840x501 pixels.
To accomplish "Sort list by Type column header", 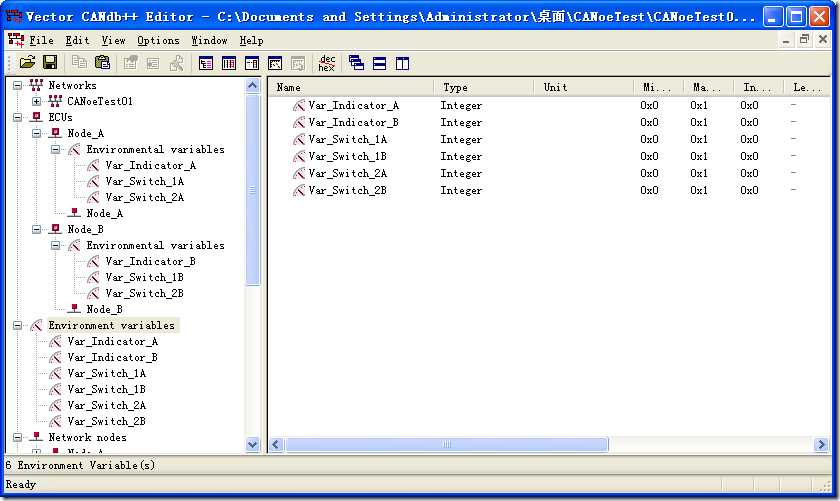I will coord(484,87).
